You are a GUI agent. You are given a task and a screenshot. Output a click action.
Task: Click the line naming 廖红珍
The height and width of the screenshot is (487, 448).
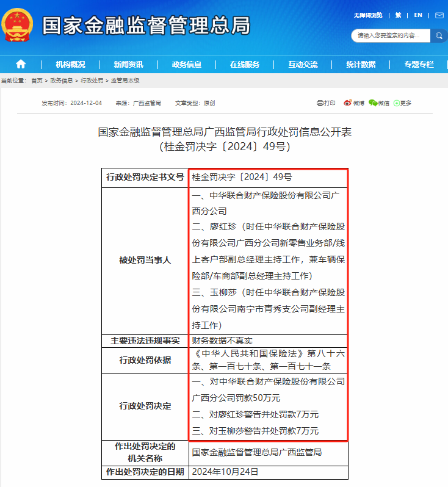coord(269,227)
